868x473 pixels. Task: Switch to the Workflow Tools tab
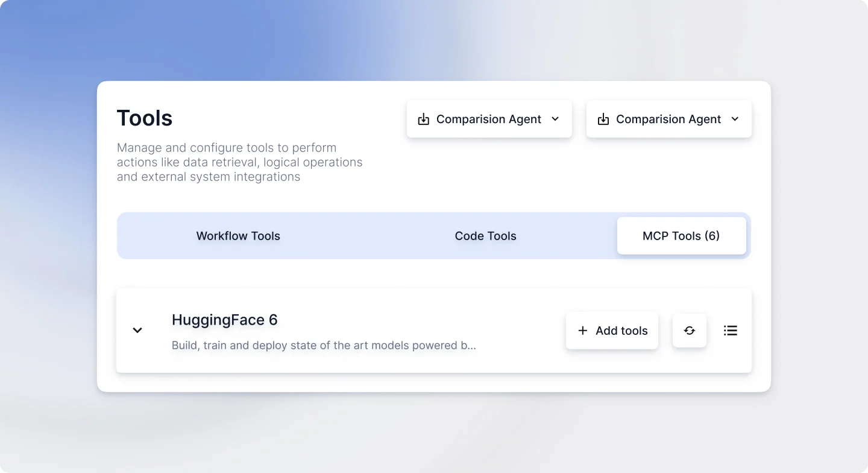[238, 236]
